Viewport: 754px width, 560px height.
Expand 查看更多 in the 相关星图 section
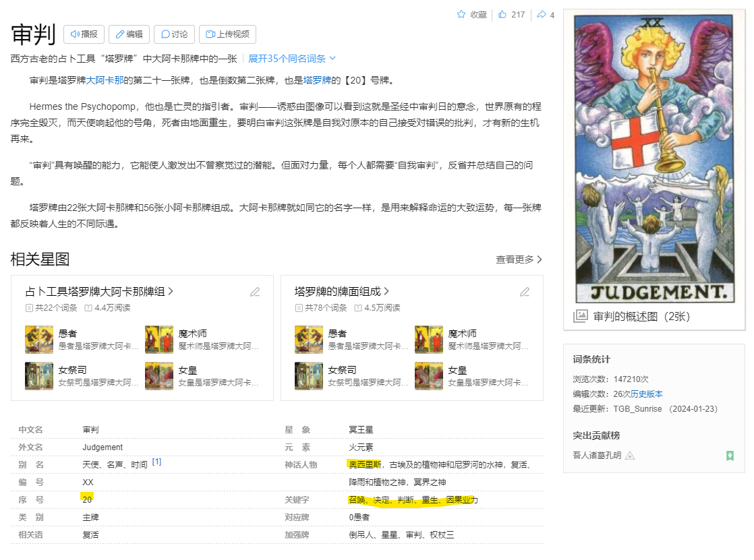click(x=519, y=259)
